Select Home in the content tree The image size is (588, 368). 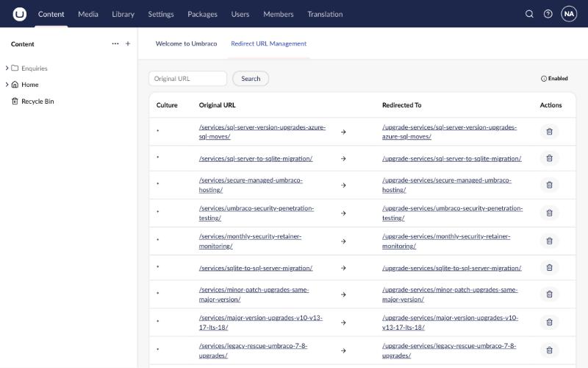pos(30,85)
